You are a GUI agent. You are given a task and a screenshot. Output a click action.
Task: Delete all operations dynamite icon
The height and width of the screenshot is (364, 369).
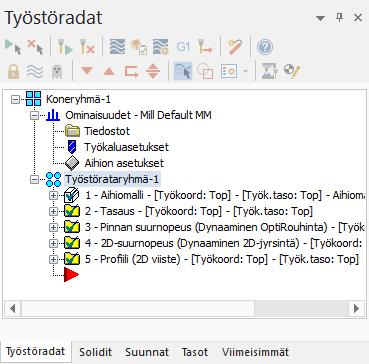point(235,47)
